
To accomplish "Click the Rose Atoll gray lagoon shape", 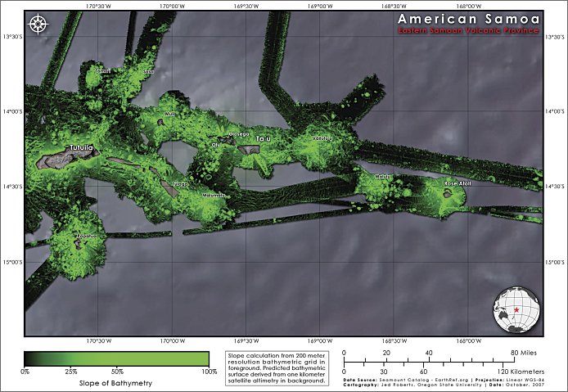I will point(448,195).
